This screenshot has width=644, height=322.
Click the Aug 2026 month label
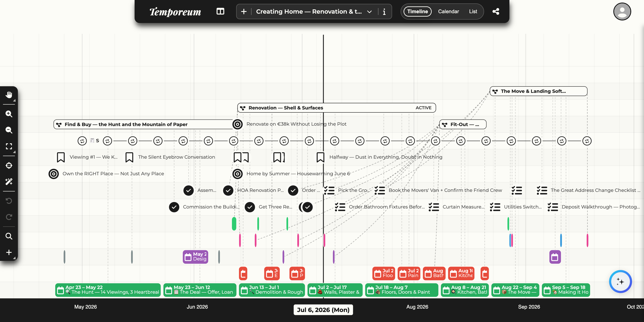tap(417, 307)
